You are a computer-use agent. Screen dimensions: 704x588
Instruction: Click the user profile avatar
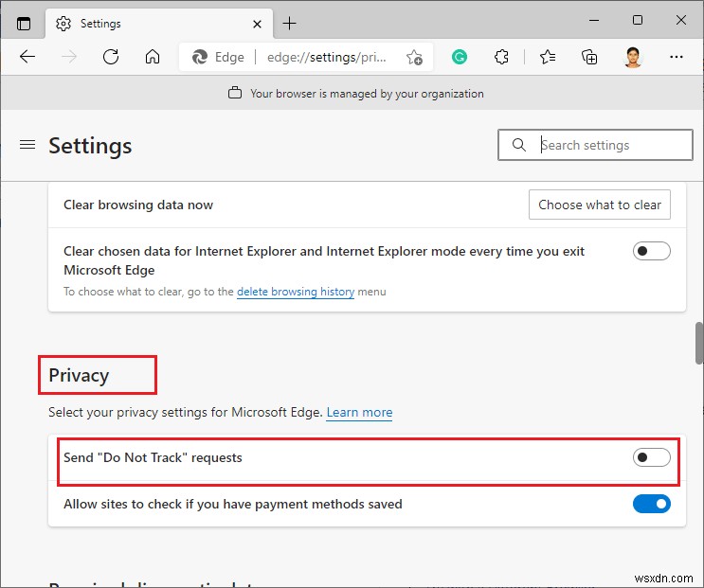[633, 57]
